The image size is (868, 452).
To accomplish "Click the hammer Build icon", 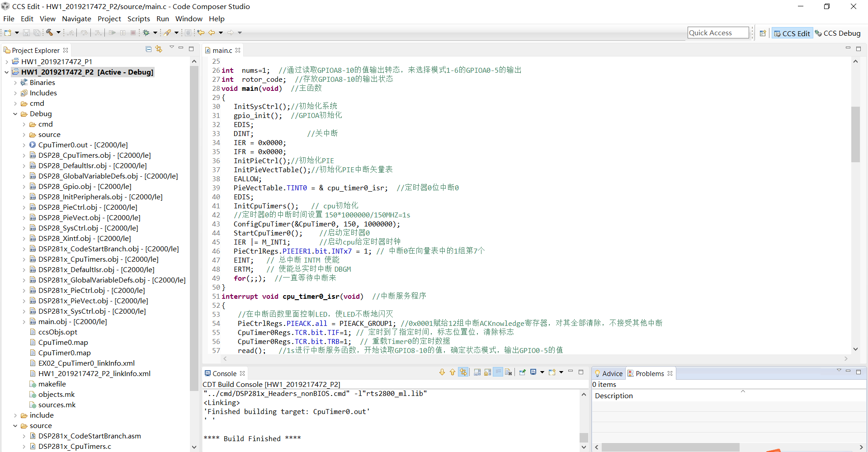I will 50,33.
